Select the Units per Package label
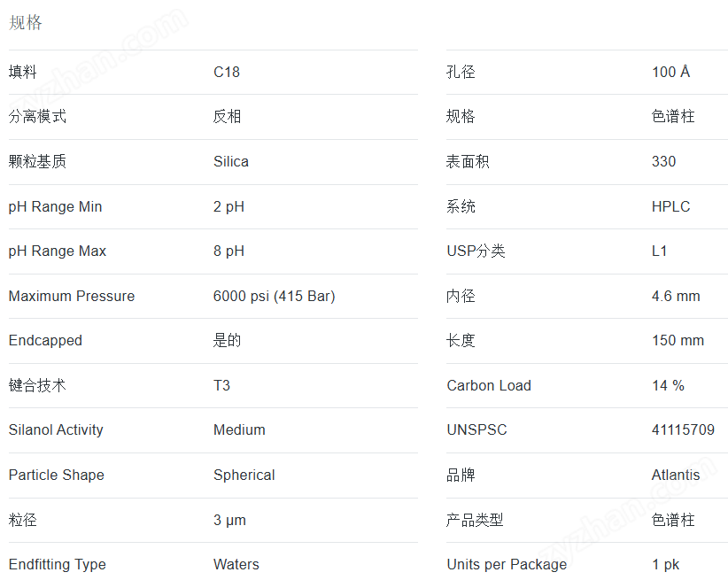Image resolution: width=728 pixels, height=580 pixels. [x=507, y=564]
